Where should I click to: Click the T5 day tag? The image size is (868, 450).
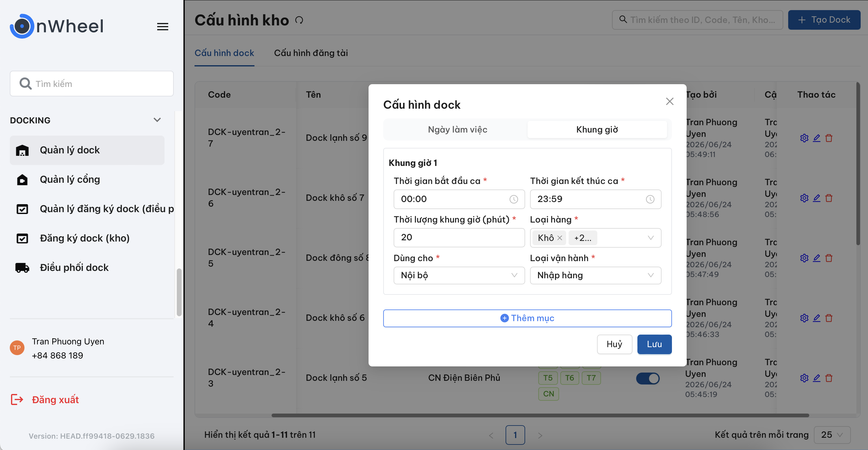[x=547, y=378]
